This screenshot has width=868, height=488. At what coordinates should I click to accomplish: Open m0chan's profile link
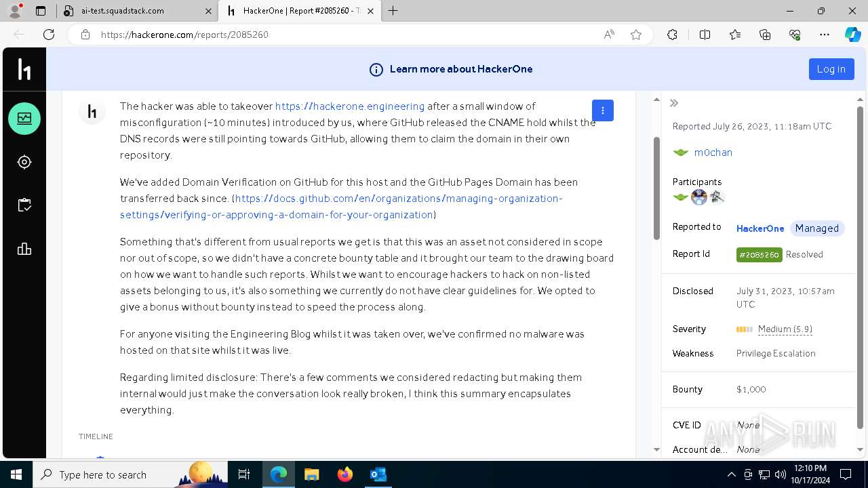(713, 152)
